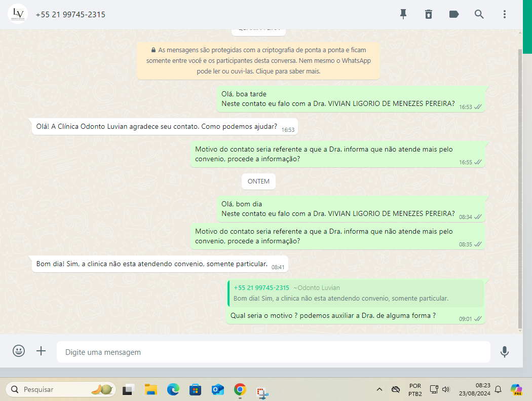Viewport: 532px width, 401px height.
Task: Add a label with the tag icon
Action: (453, 14)
